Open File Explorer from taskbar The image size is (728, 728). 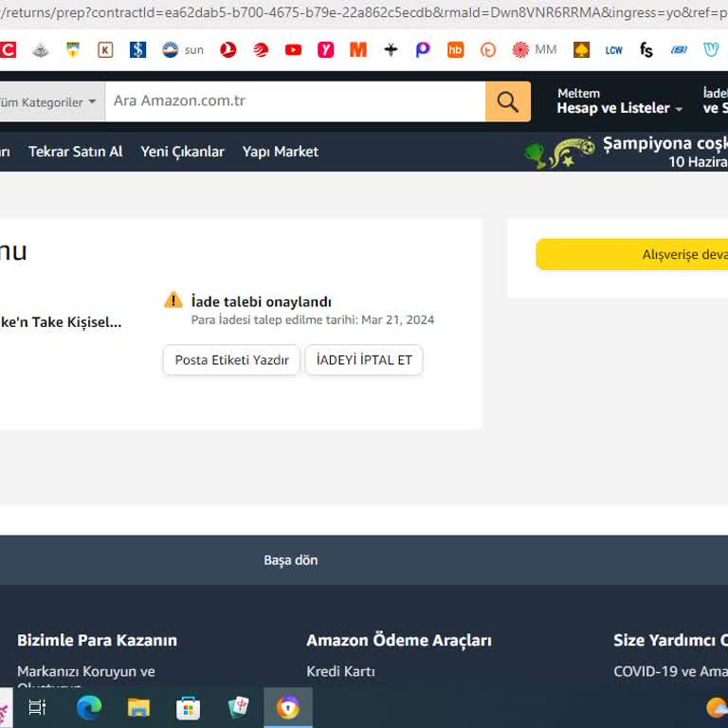pos(138,707)
